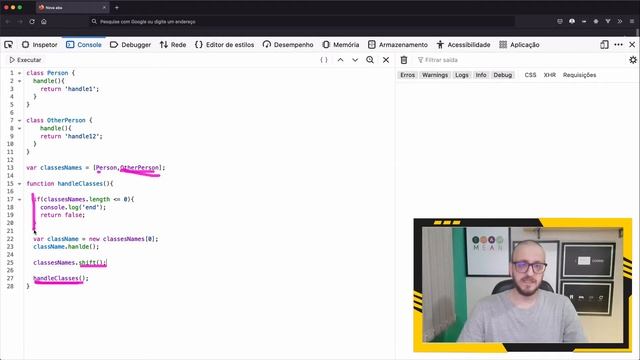The height and width of the screenshot is (360, 640).
Task: Enable the CSS filter
Action: (x=530, y=75)
